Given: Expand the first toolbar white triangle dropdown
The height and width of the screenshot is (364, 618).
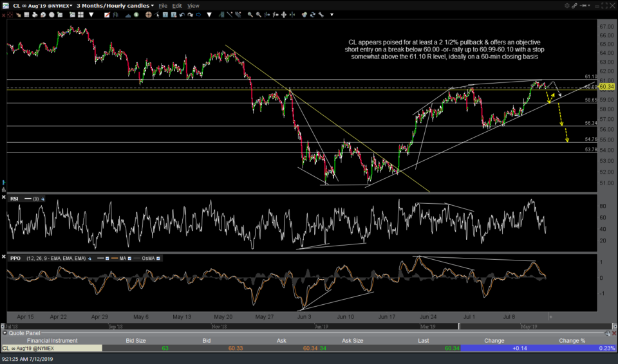Looking at the screenshot, I should pyautogui.click(x=91, y=15).
